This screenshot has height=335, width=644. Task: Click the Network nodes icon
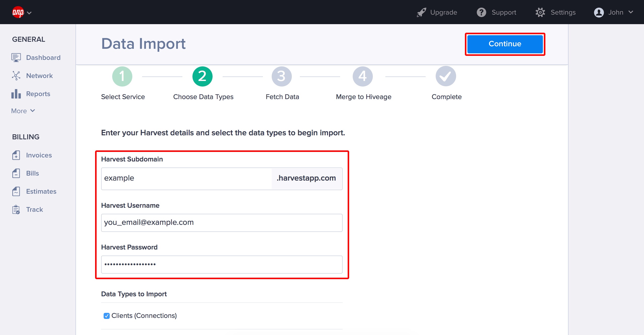(x=16, y=76)
